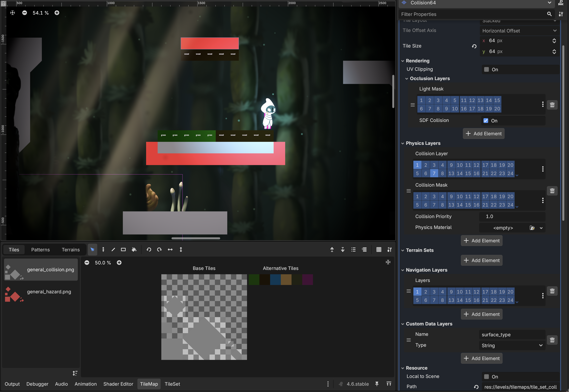Viewport: 569px width, 392px height.
Task: Zoom out the tile atlas at 50.0 %
Action: [x=87, y=263]
